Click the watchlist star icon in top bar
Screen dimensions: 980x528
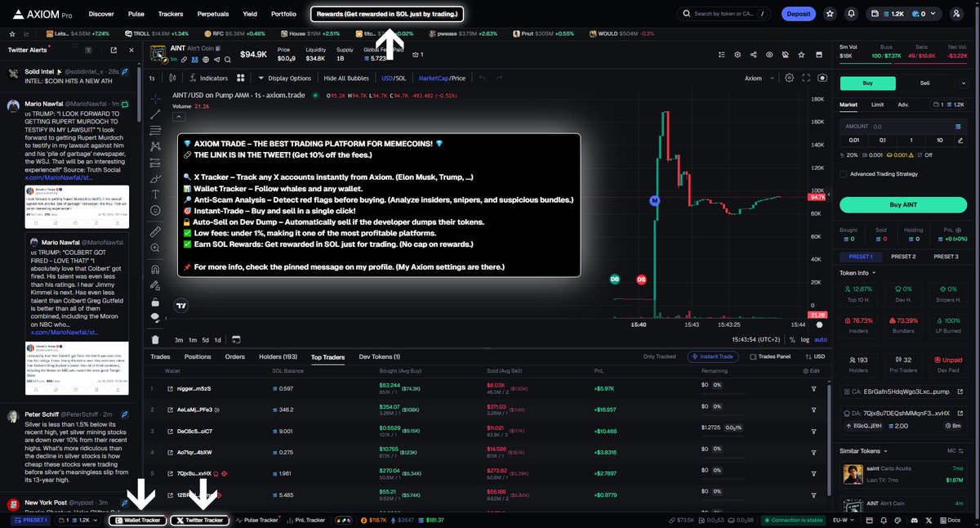click(830, 14)
